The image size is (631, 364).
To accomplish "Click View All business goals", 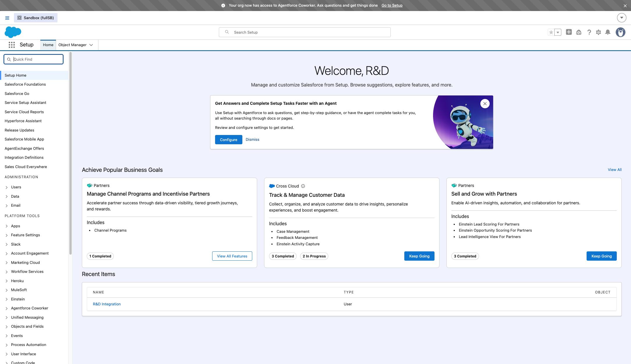I will [614, 170].
